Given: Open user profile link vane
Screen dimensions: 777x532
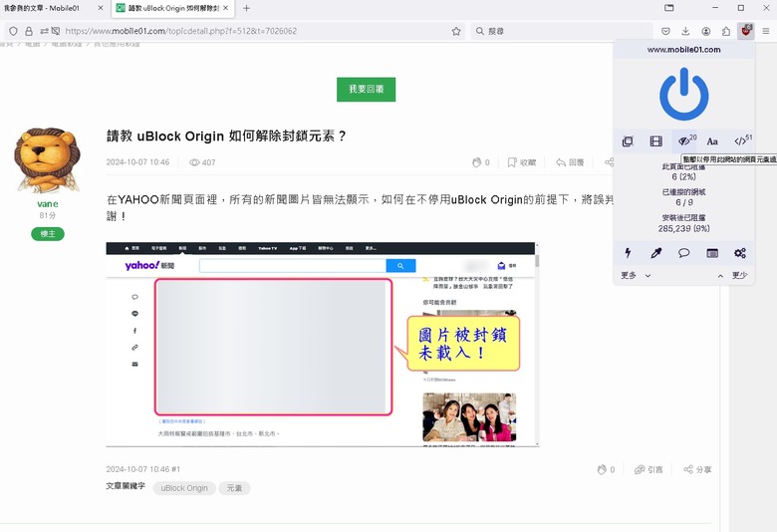Looking at the screenshot, I should (x=48, y=204).
